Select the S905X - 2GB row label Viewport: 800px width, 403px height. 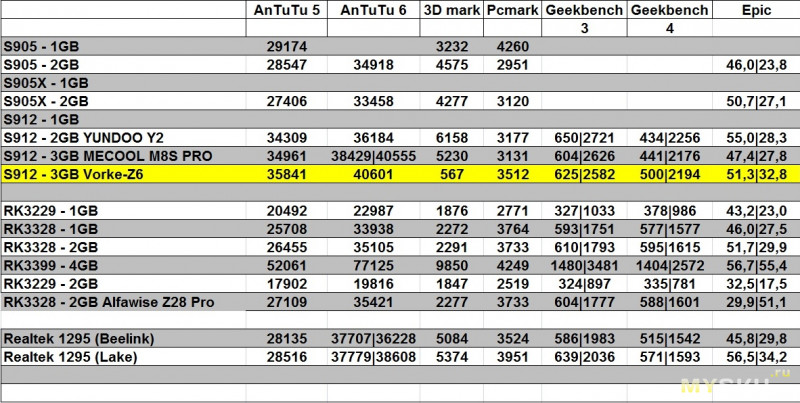coord(46,102)
